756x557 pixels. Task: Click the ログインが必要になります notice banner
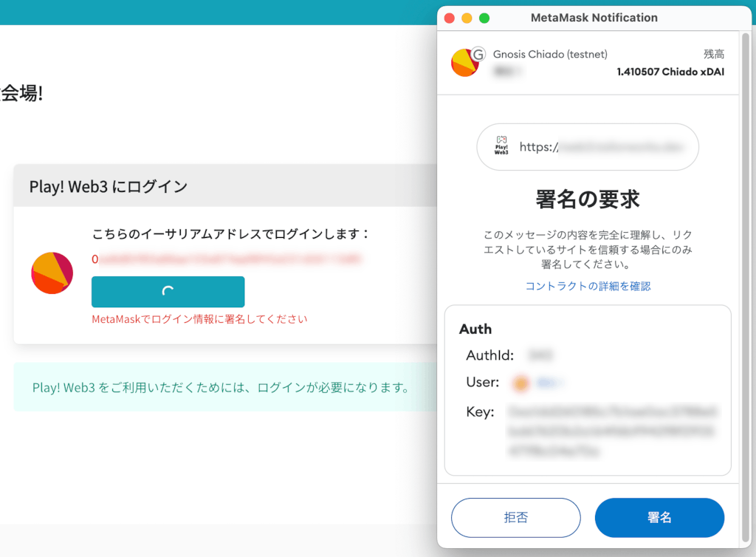[x=225, y=387]
